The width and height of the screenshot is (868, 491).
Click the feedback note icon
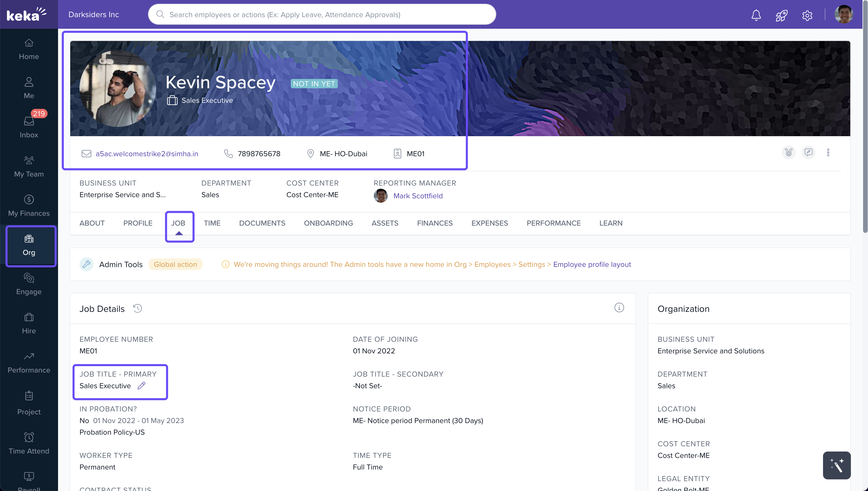tap(808, 152)
